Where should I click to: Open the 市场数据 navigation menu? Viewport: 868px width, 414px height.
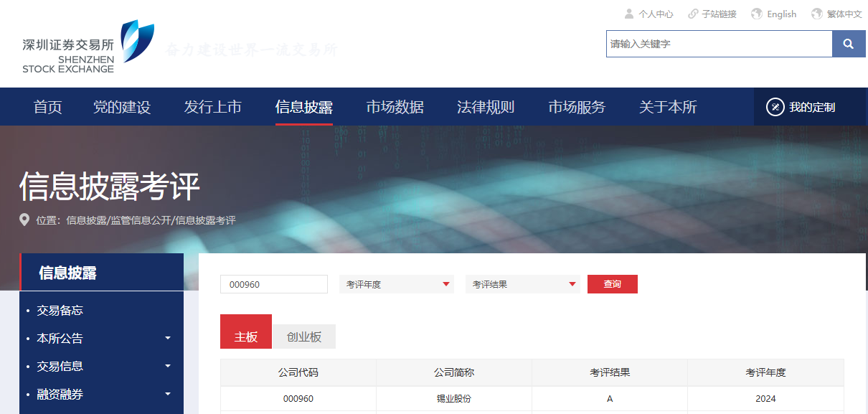[x=395, y=107]
